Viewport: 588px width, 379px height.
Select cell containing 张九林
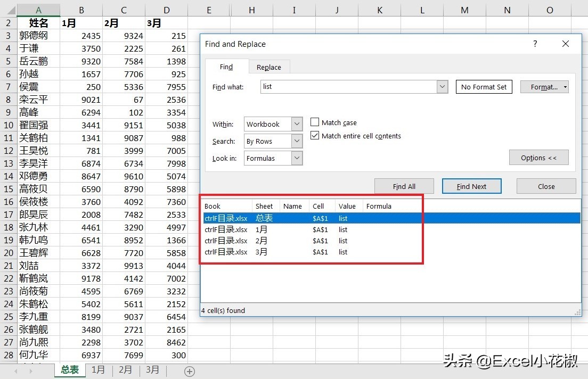(38, 227)
